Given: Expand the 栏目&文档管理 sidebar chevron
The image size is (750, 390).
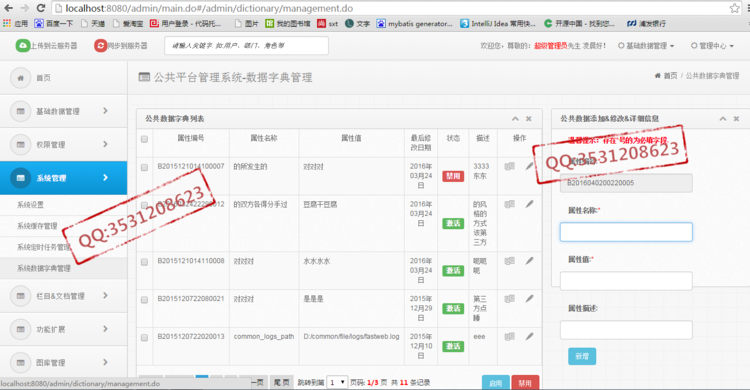Looking at the screenshot, I should (105, 296).
